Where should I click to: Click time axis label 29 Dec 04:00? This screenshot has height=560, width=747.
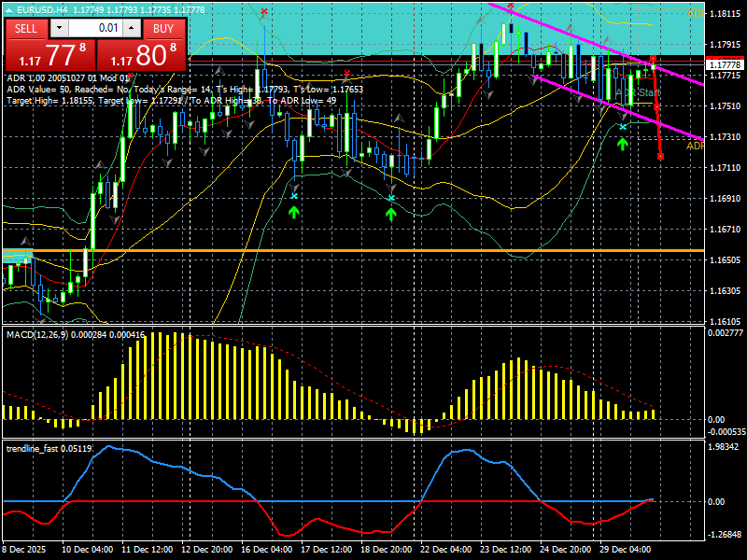625,549
